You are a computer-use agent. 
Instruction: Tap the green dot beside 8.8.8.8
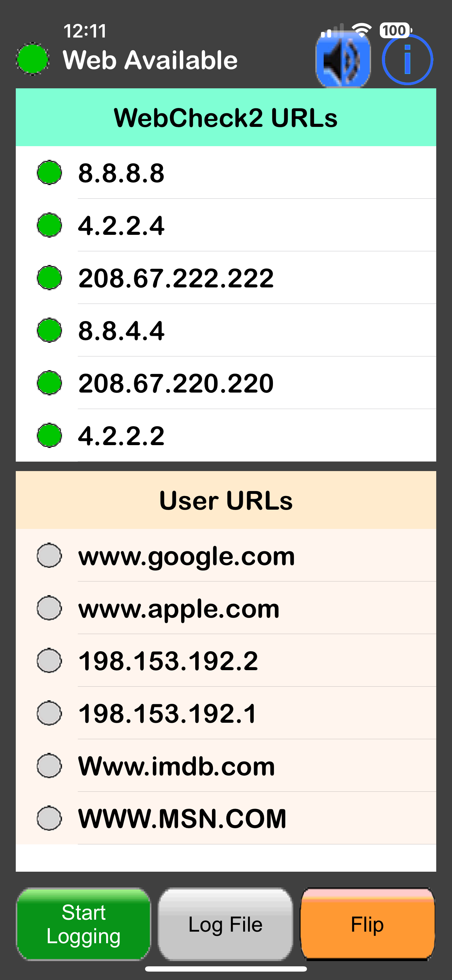49,173
